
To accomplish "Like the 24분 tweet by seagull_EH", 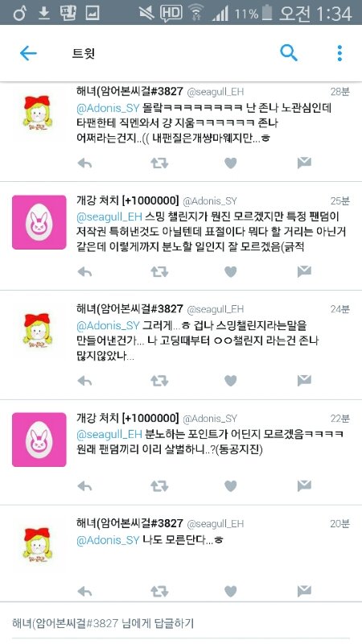I will 231,381.
